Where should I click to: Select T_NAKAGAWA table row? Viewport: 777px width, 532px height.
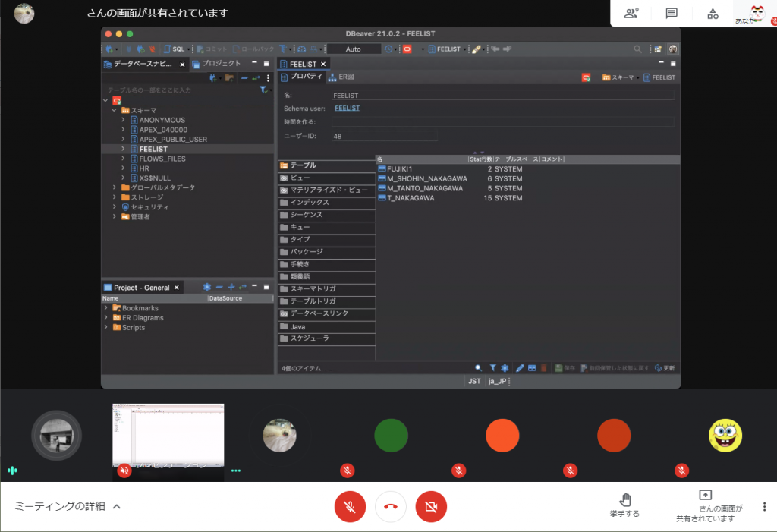(411, 198)
